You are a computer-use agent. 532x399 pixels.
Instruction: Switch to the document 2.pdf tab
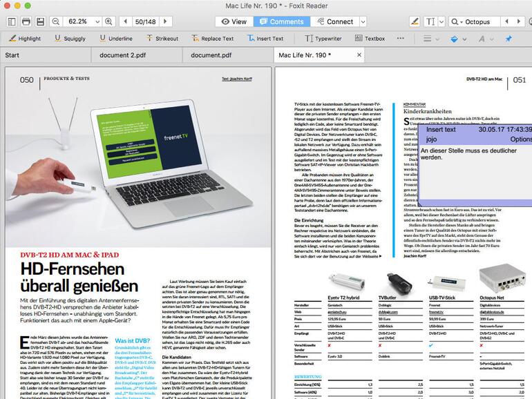pos(137,55)
